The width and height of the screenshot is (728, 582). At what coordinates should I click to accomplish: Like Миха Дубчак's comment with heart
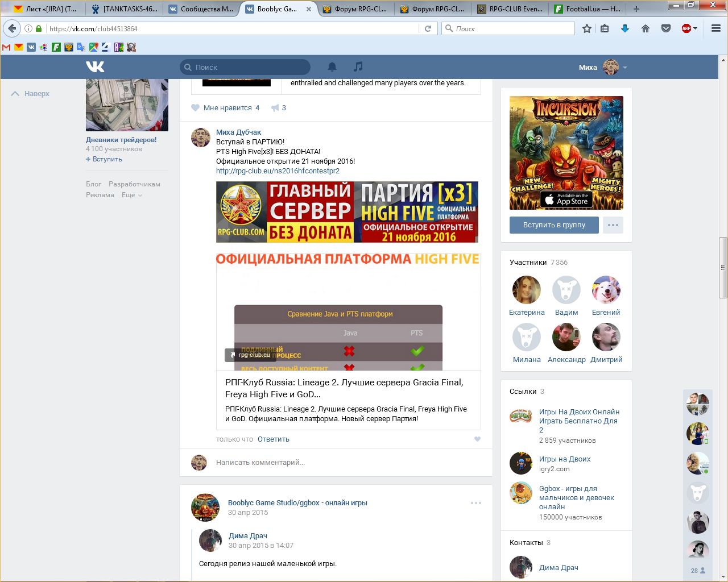(x=477, y=439)
